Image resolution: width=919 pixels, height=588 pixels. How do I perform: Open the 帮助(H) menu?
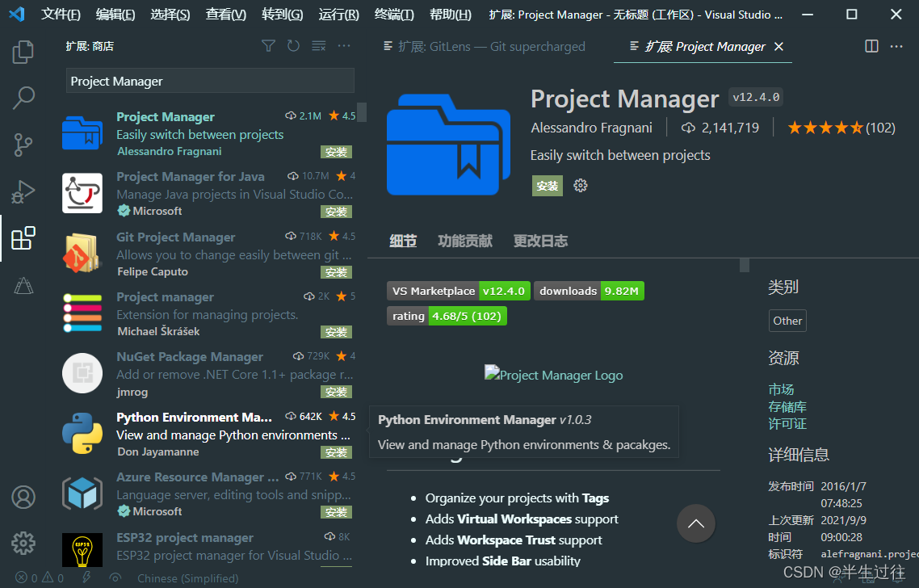450,15
